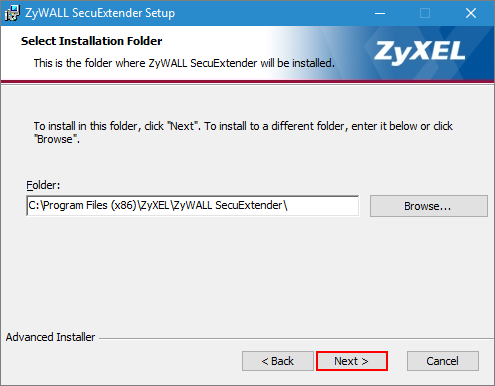495x386 pixels.
Task: Click the setup installer icon in title bar
Action: pos(12,13)
